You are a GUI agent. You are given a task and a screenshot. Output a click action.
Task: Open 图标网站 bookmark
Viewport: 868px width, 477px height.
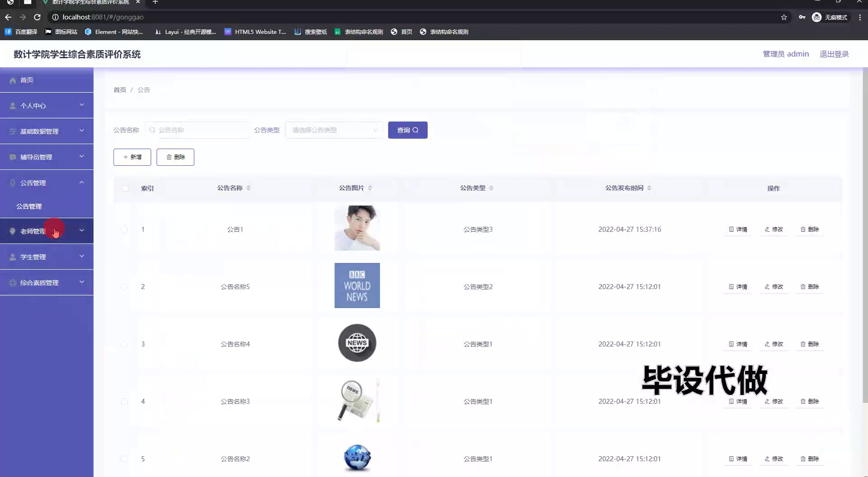[61, 32]
